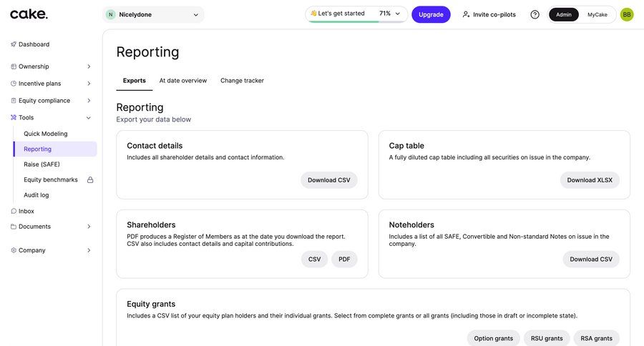
Task: Click the Cap table card title
Action: coord(406,146)
